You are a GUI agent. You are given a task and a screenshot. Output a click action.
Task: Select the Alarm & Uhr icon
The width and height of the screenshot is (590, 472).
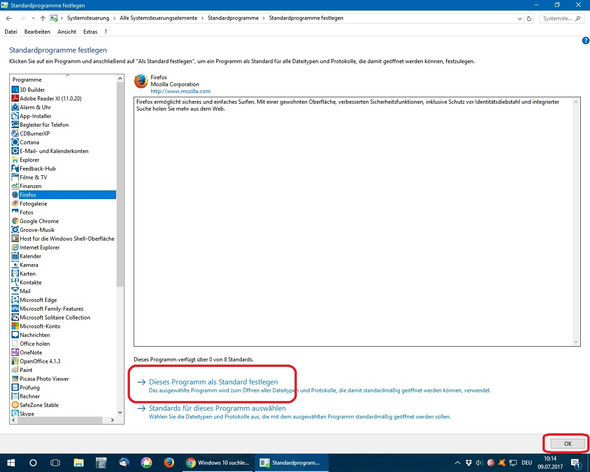click(x=15, y=107)
